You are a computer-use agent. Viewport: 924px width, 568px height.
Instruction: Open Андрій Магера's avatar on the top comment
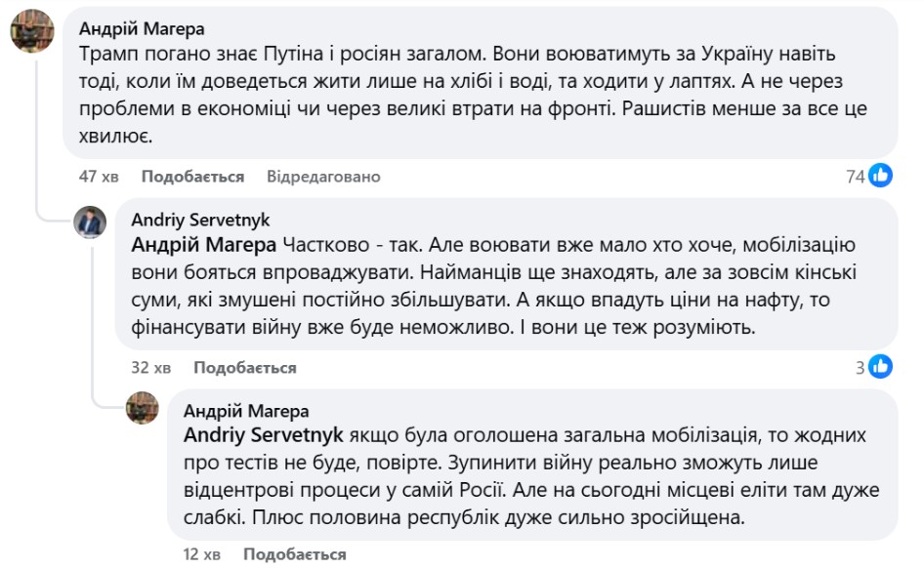(x=31, y=33)
